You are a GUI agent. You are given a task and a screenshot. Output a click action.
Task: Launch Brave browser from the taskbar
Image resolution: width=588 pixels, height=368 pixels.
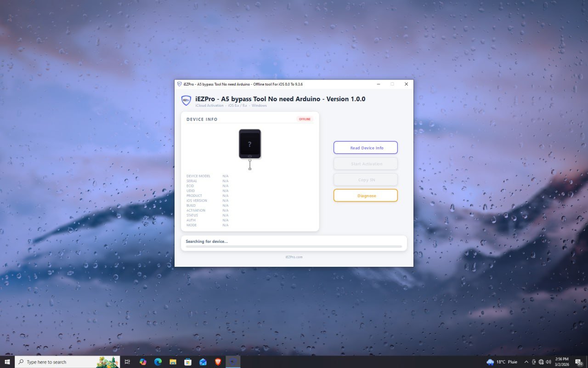[218, 362]
